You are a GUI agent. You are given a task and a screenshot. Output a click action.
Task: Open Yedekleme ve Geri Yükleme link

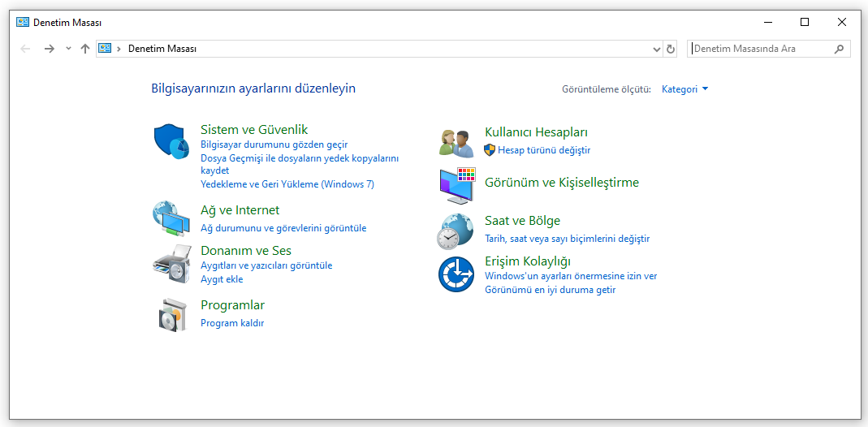click(x=287, y=184)
